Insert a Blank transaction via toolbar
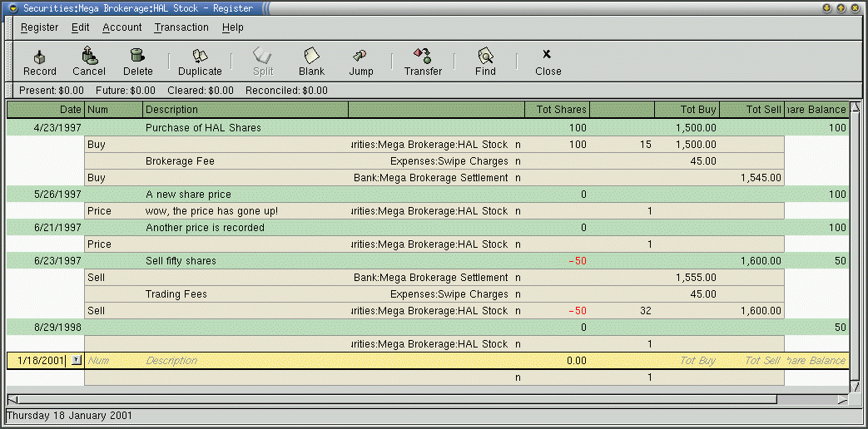This screenshot has width=868, height=429. tap(311, 62)
